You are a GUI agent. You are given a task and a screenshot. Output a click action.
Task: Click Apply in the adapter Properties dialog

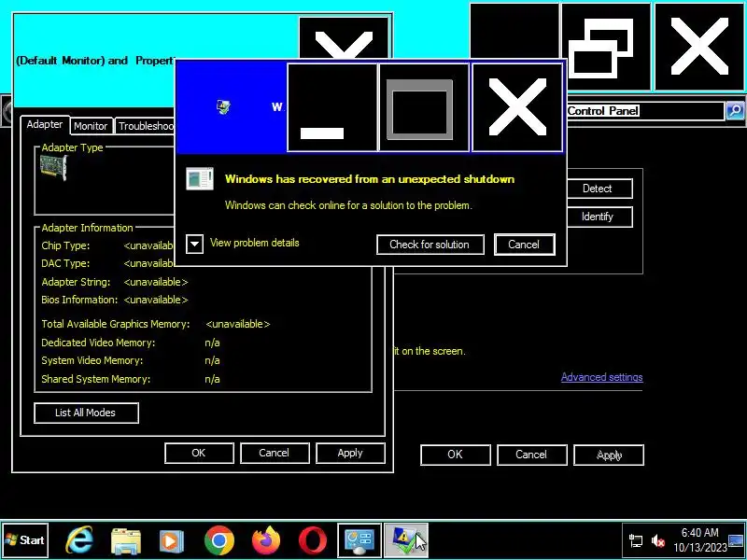pyautogui.click(x=350, y=453)
